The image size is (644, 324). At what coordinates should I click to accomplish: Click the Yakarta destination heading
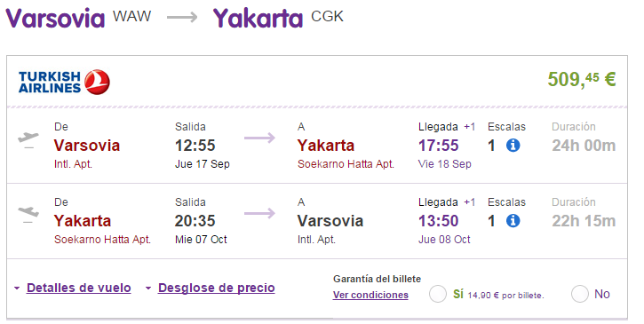click(258, 19)
